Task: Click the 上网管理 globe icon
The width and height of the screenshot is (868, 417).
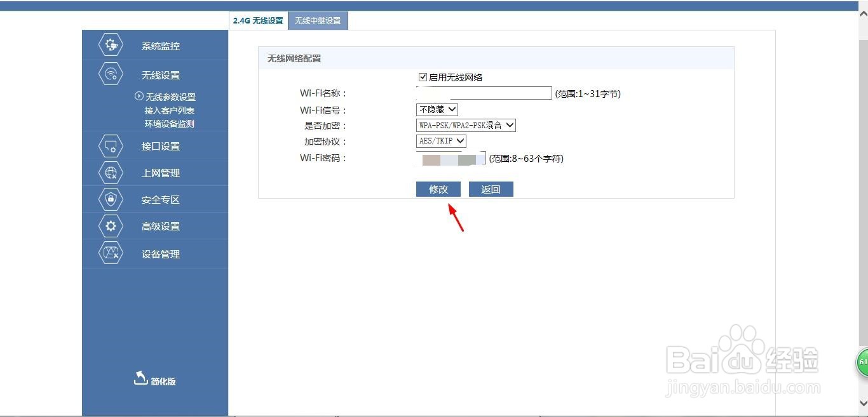Action: click(111, 172)
